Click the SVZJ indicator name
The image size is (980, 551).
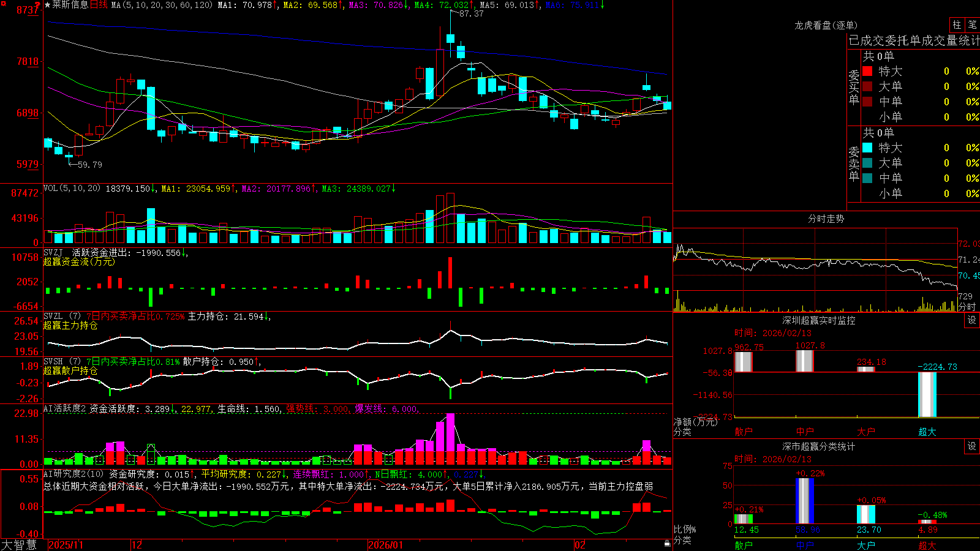pyautogui.click(x=53, y=252)
